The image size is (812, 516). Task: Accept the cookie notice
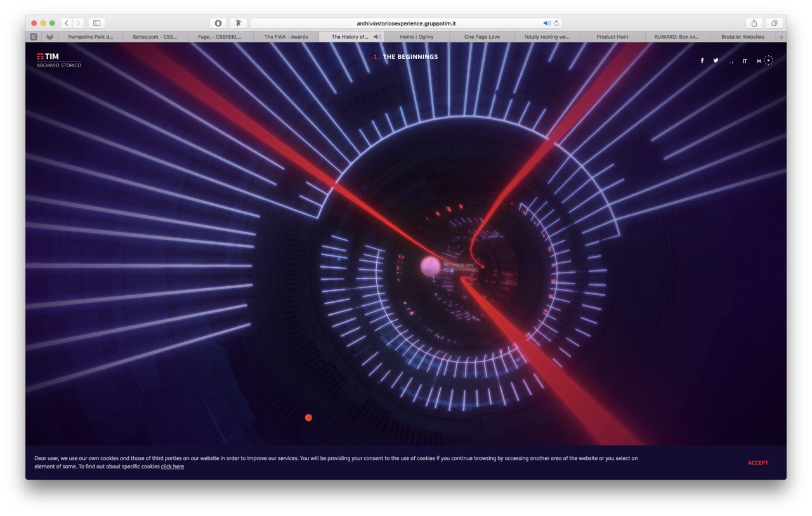pyautogui.click(x=758, y=463)
